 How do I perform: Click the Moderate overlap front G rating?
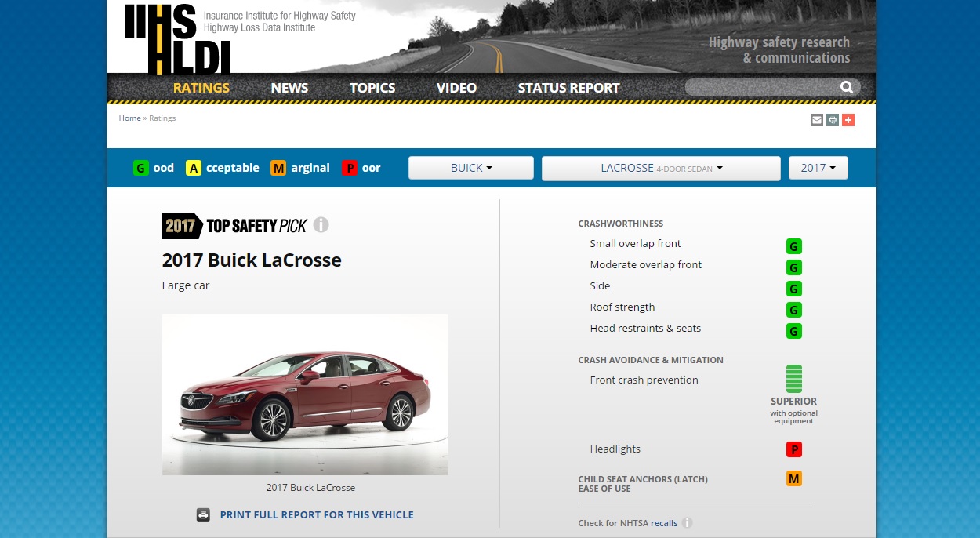click(794, 268)
